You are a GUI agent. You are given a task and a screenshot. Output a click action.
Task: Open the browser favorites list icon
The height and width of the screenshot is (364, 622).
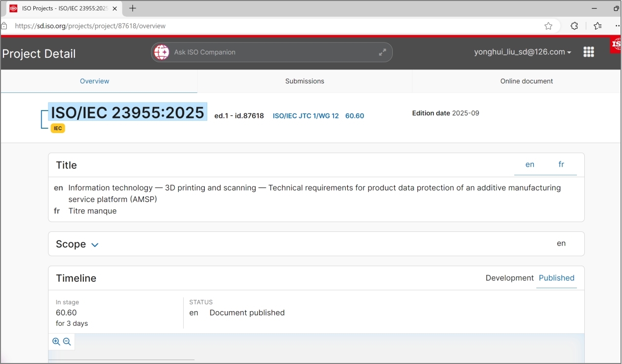point(598,26)
